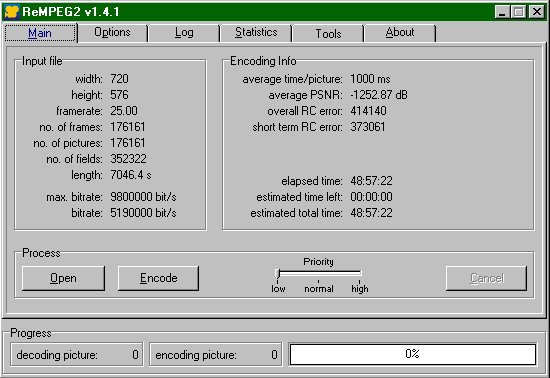This screenshot has width=550, height=378.
Task: Select the framerate value 25.00
Action: coord(124,111)
